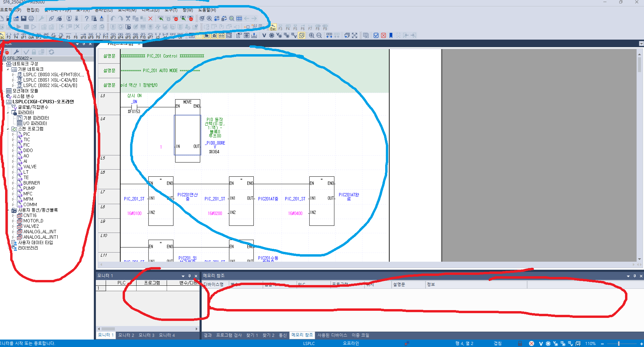This screenshot has height=347, width=644.
Task: Click the first empty PLC cell in 모니터 1
Action: [121, 288]
